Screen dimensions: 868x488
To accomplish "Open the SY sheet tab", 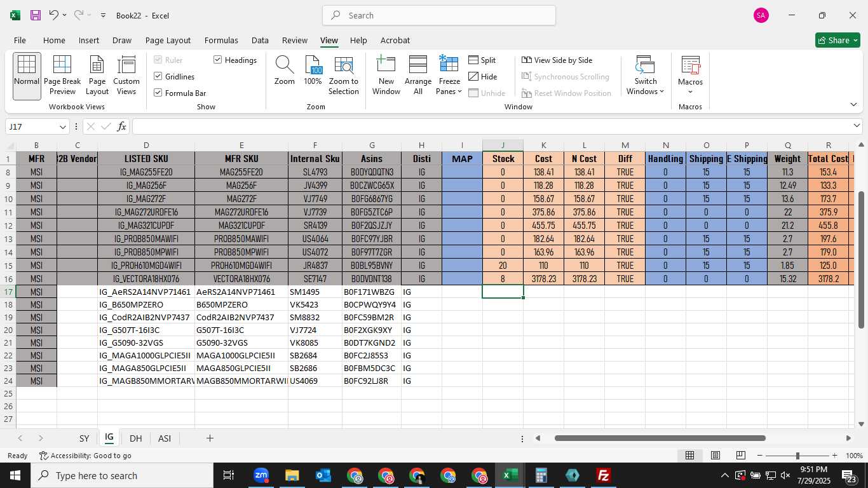I will 84,438.
